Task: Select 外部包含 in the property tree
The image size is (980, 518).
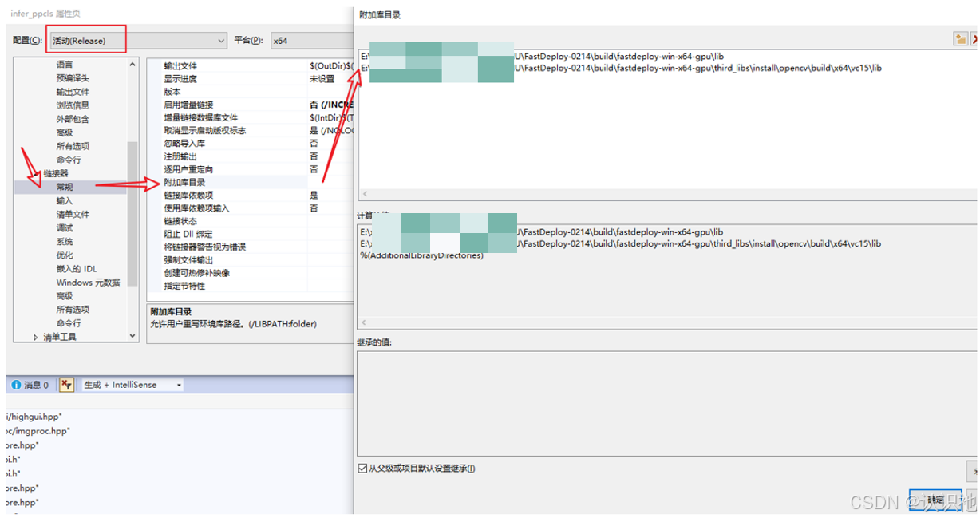Action: point(73,119)
